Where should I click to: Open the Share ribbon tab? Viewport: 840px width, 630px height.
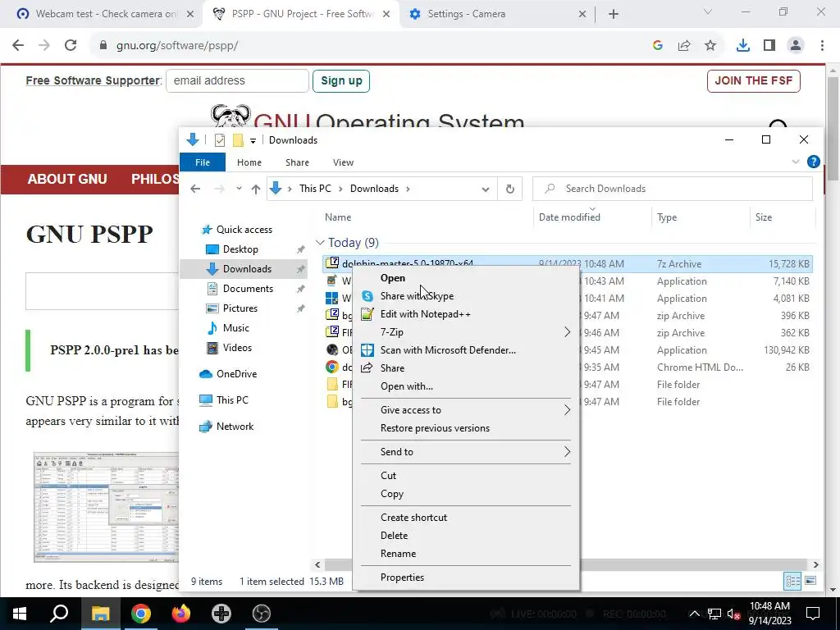[297, 162]
